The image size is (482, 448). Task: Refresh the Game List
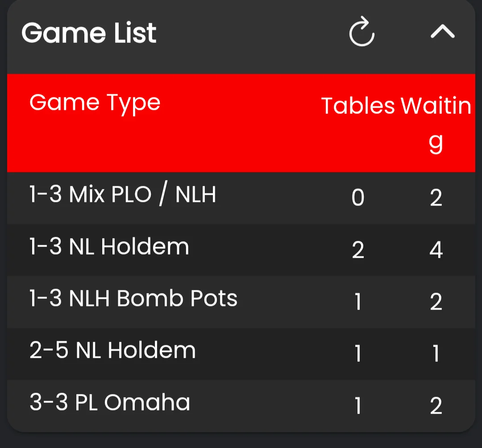[x=362, y=31]
